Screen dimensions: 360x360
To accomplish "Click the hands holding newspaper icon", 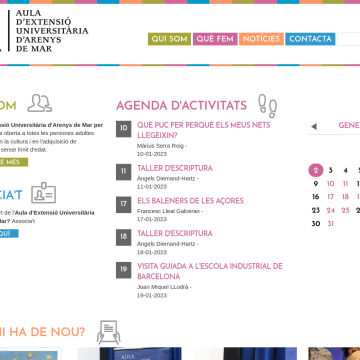I will coord(108,332).
